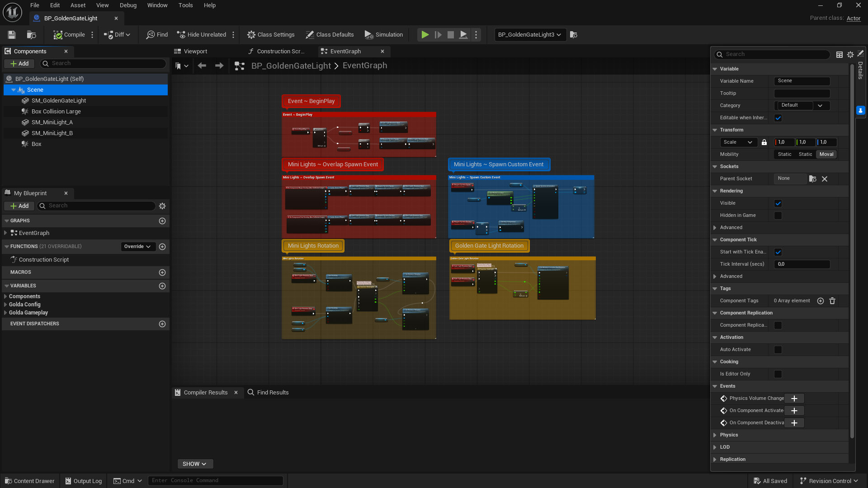
Task: Add new variable with plus icon
Action: (162, 286)
